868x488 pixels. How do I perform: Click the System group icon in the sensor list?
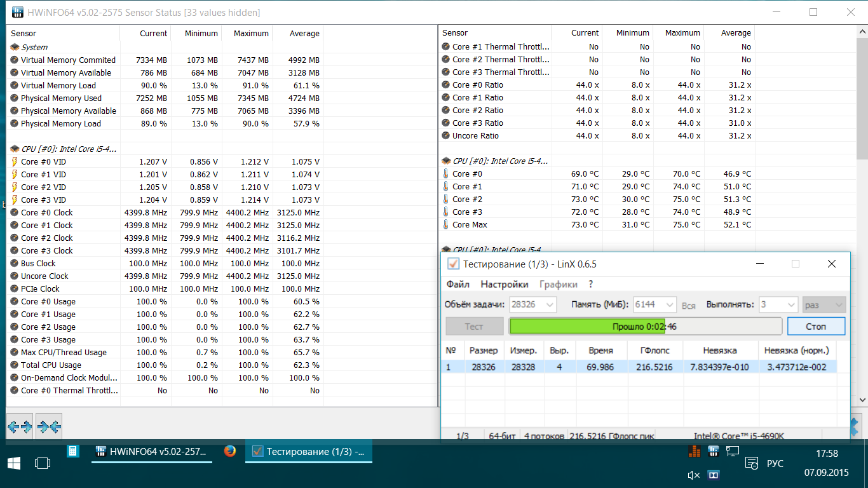point(15,47)
